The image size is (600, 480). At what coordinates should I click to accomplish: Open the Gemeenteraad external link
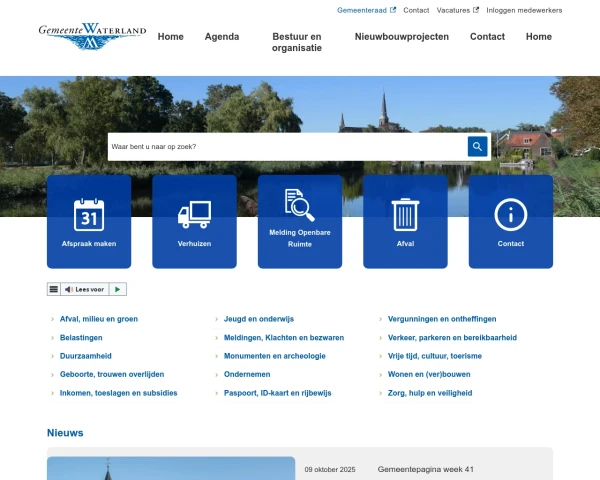point(366,10)
